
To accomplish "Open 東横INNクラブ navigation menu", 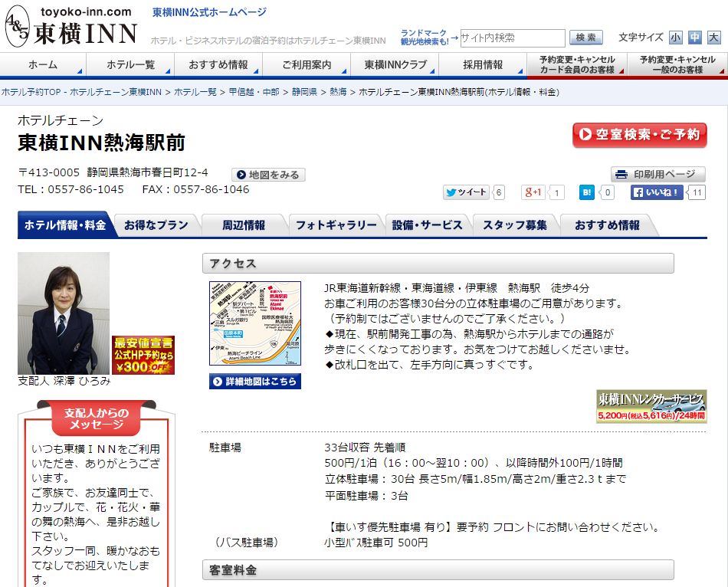I will coord(395,64).
